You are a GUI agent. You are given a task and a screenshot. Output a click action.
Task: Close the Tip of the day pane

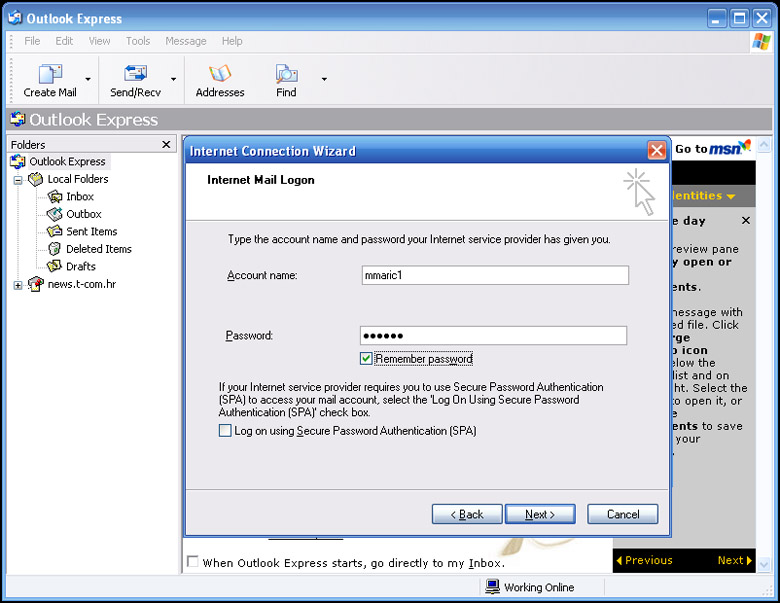tap(746, 220)
